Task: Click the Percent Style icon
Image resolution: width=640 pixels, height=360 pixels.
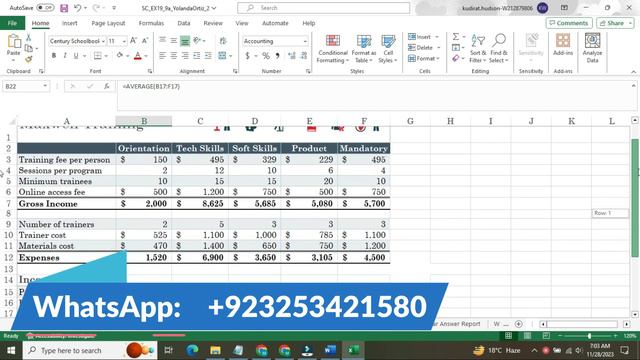Action: tap(266, 56)
